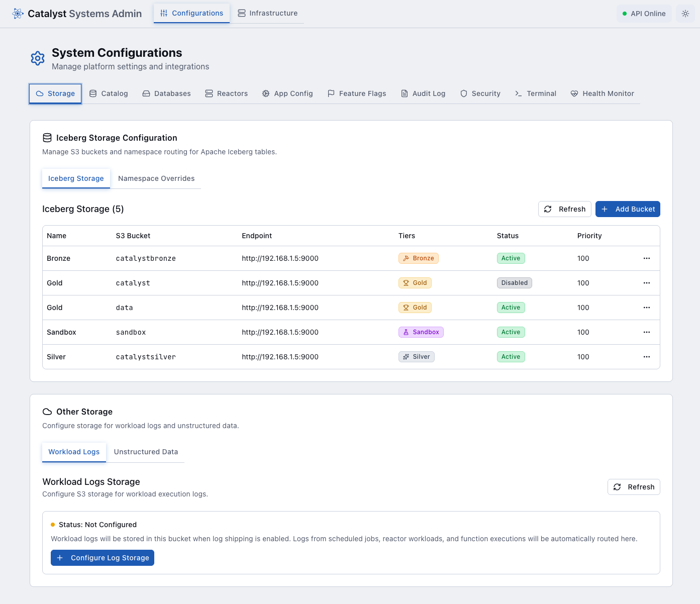Select the Iceberg Storage sub-tab

[x=76, y=178]
